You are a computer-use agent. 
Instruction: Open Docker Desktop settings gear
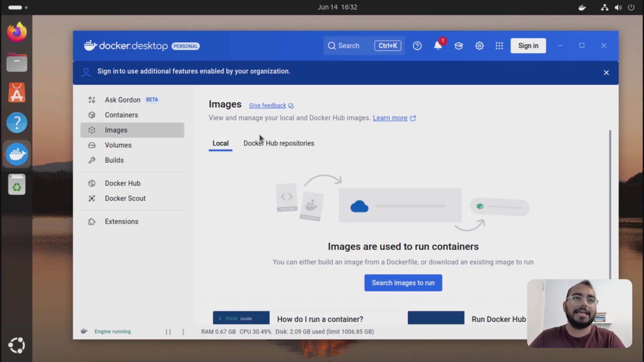tap(479, 46)
